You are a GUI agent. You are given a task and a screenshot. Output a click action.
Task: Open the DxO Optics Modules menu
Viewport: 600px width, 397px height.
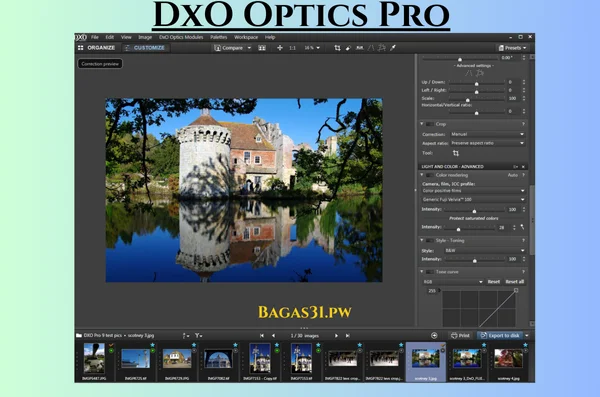pos(181,37)
